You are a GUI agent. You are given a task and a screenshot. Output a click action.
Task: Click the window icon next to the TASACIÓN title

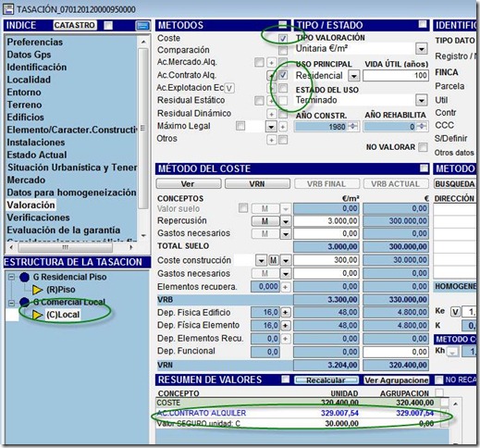[x=8, y=9]
